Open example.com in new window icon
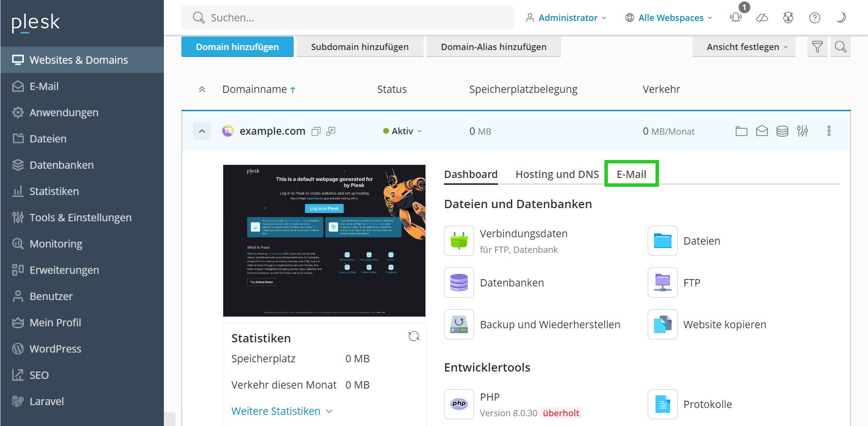 tap(331, 131)
